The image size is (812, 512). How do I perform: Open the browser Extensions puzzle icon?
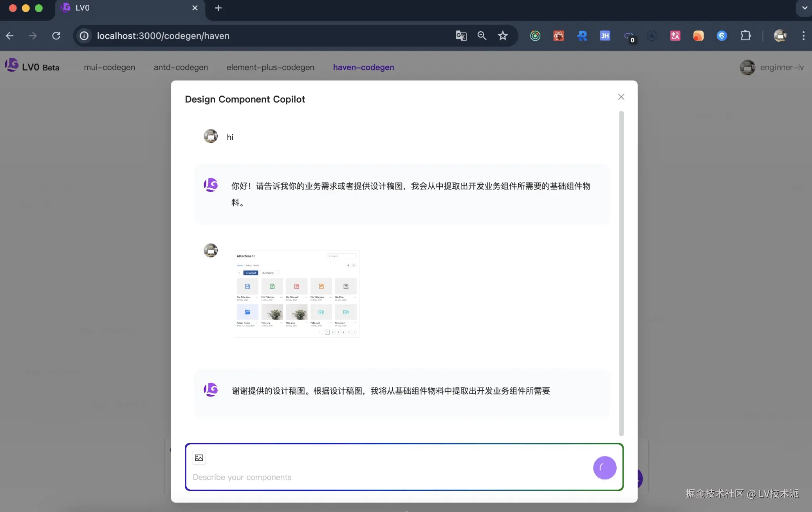click(745, 36)
